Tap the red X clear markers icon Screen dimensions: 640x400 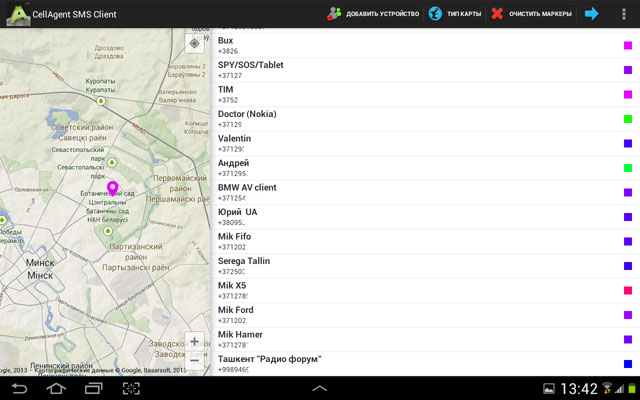(497, 14)
